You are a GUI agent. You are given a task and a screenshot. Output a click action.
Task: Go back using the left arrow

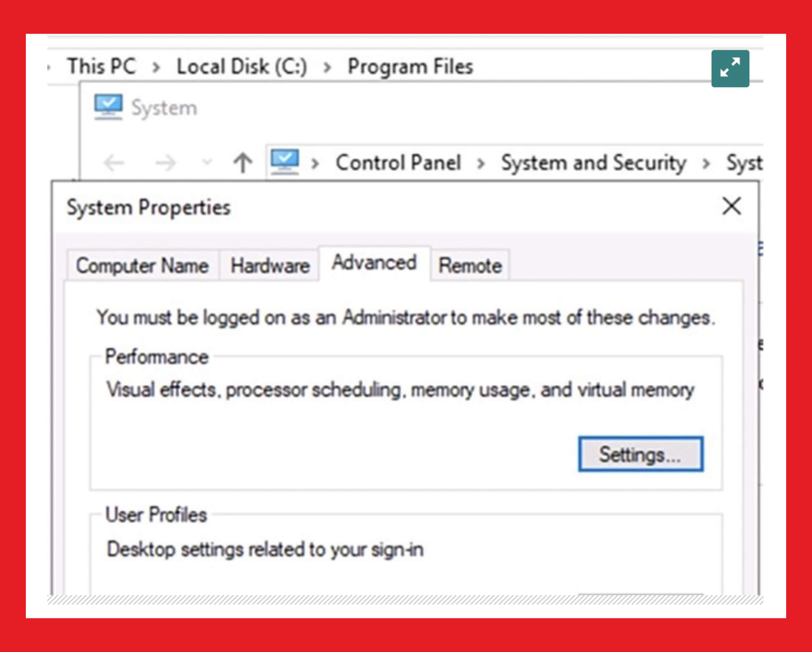click(x=114, y=163)
